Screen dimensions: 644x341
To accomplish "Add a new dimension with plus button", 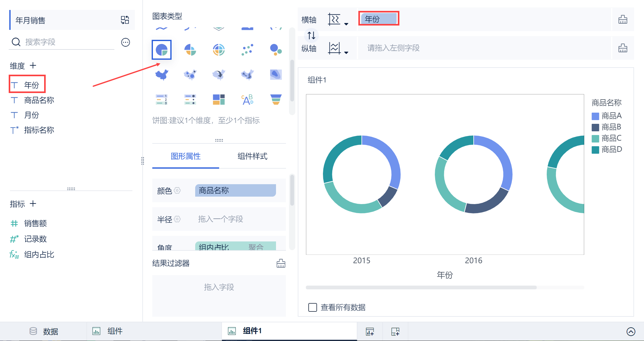I will 33,66.
